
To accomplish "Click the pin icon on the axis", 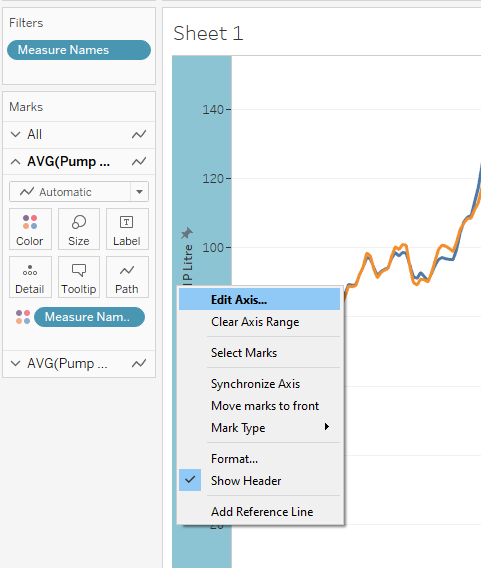I will [187, 233].
